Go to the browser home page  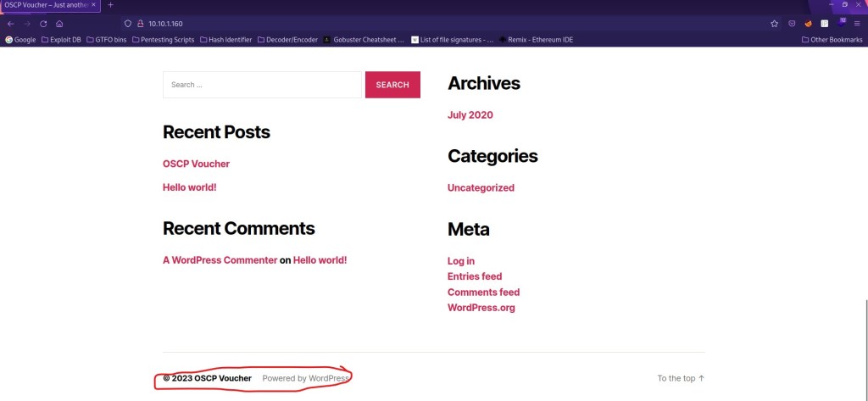click(x=59, y=24)
